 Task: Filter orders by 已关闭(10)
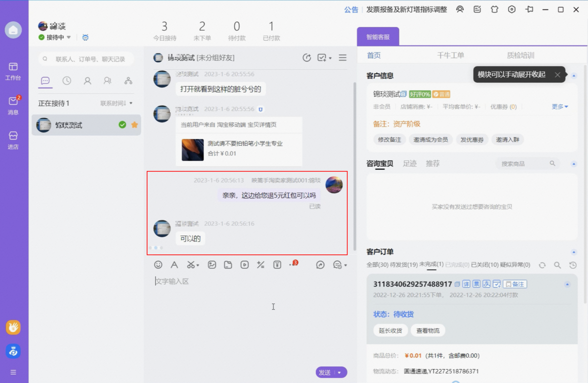pos(485,265)
